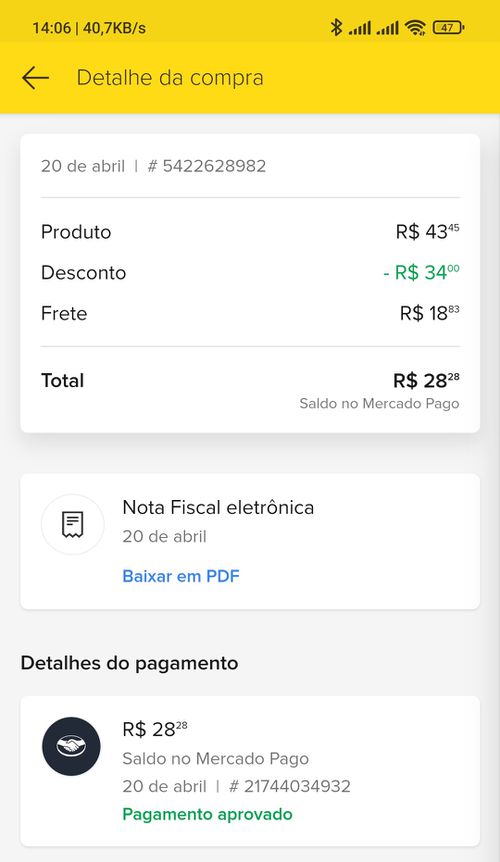Tap the battery indicator icon
The image size is (500, 862).
pos(448,27)
